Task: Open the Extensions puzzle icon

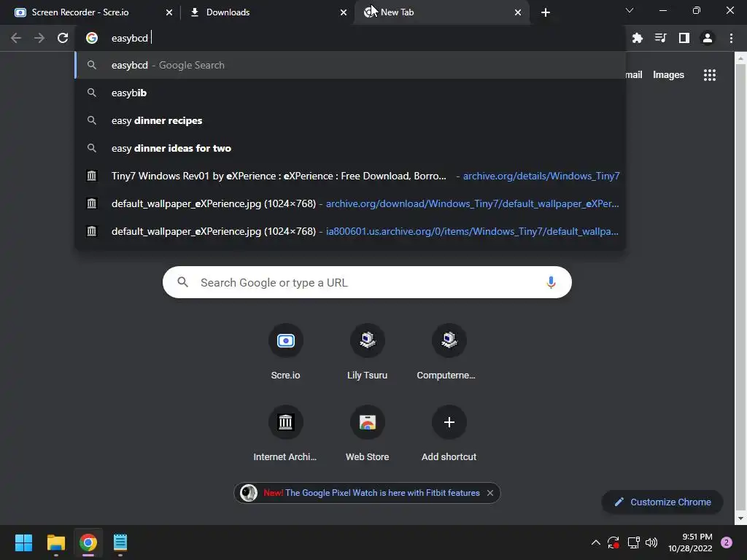Action: tap(637, 38)
